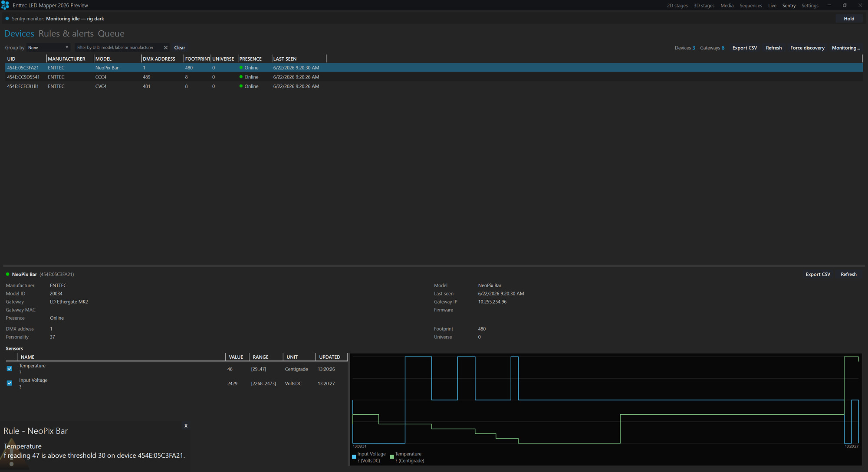Refresh the device list
The width and height of the screenshot is (868, 472).
(773, 48)
